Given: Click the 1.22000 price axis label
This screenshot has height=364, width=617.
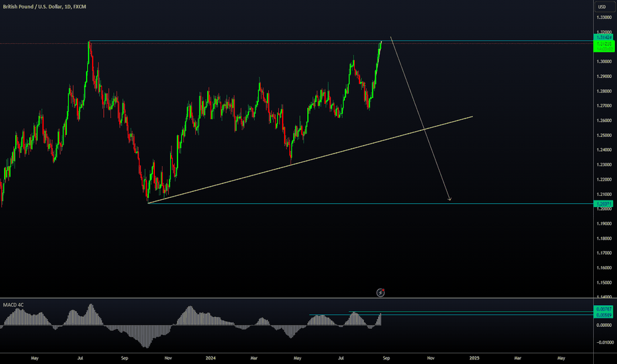Looking at the screenshot, I should tap(604, 179).
